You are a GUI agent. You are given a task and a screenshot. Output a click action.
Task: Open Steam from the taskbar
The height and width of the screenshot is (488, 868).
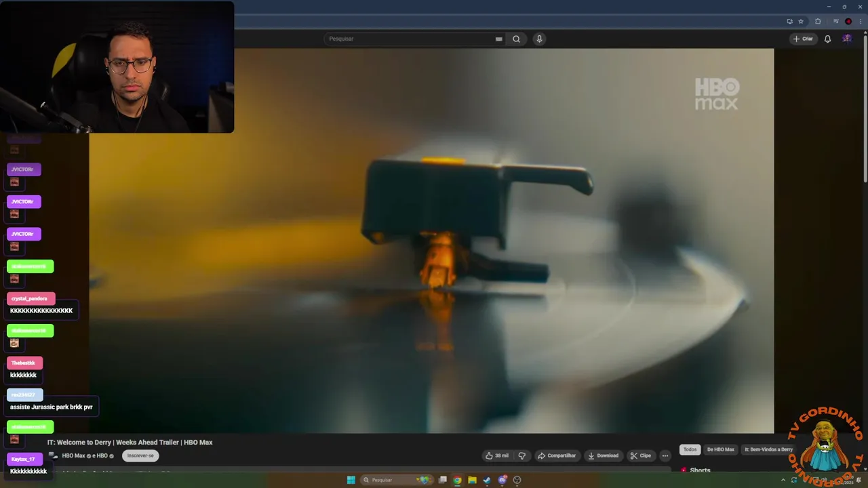[x=487, y=480]
